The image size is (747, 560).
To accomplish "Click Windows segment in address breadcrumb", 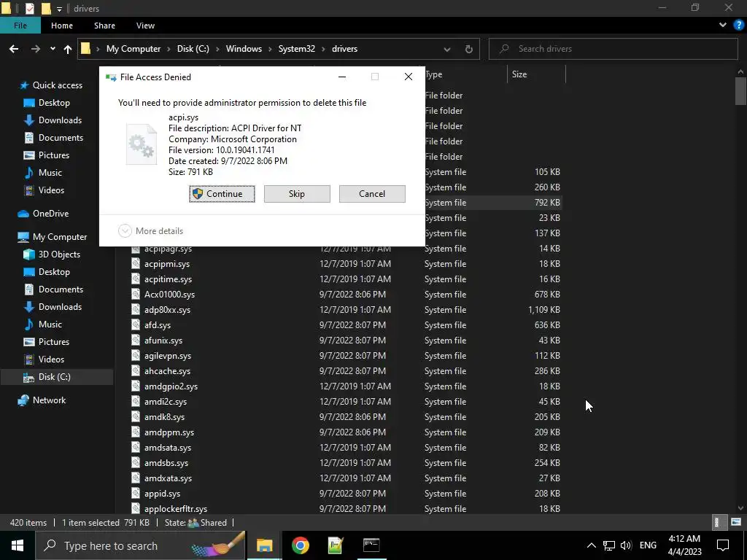I will [x=244, y=49].
